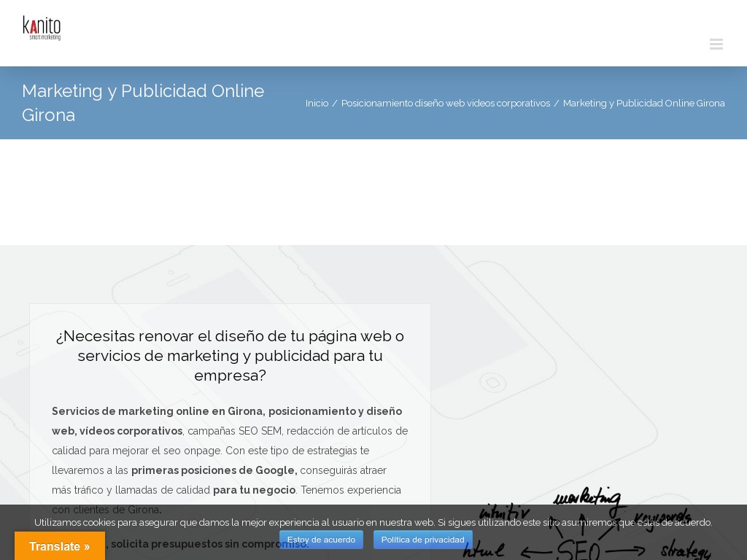
Task: Click the cookies notice message text
Action: point(373,522)
